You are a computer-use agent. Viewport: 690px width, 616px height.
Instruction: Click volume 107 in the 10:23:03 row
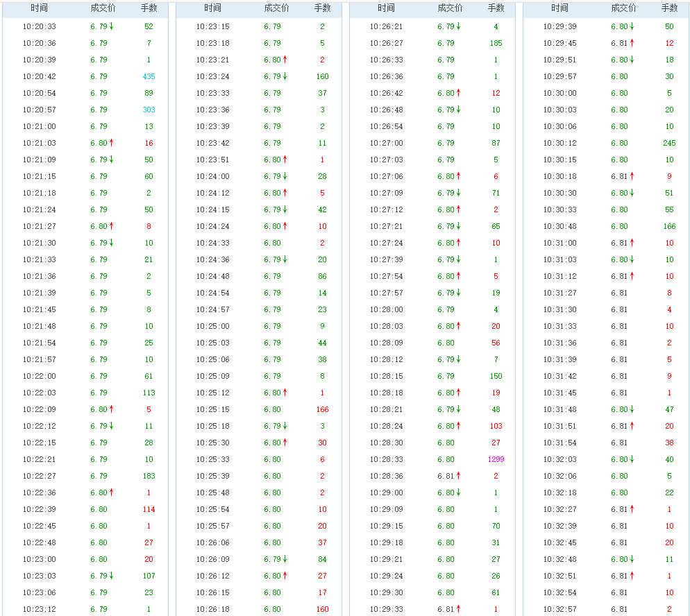point(149,576)
